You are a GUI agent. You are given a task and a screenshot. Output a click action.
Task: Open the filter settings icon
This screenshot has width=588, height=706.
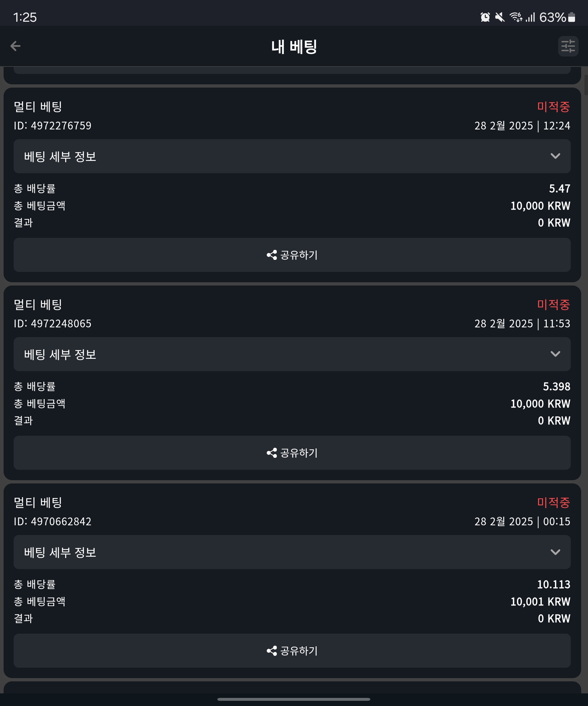click(x=568, y=46)
